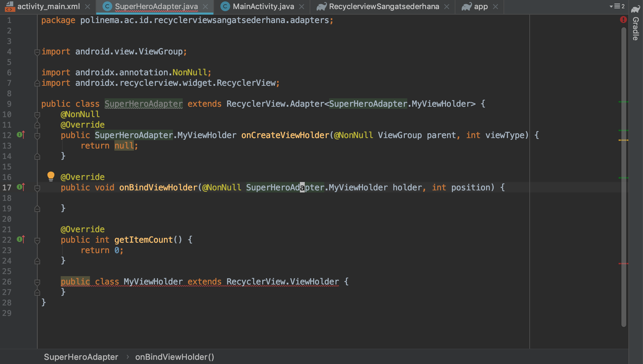Click the XML file icon on activity_main.xml tab
Image resolution: width=643 pixels, height=364 pixels.
click(9, 7)
